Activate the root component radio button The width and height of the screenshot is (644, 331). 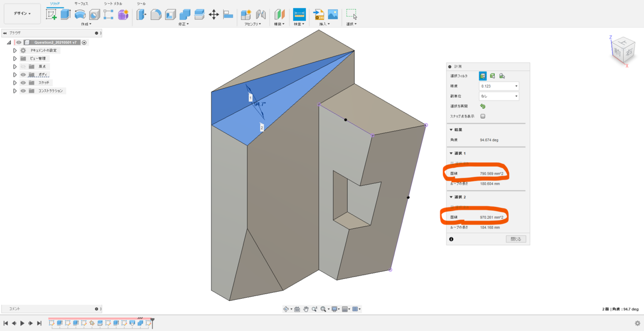point(84,42)
